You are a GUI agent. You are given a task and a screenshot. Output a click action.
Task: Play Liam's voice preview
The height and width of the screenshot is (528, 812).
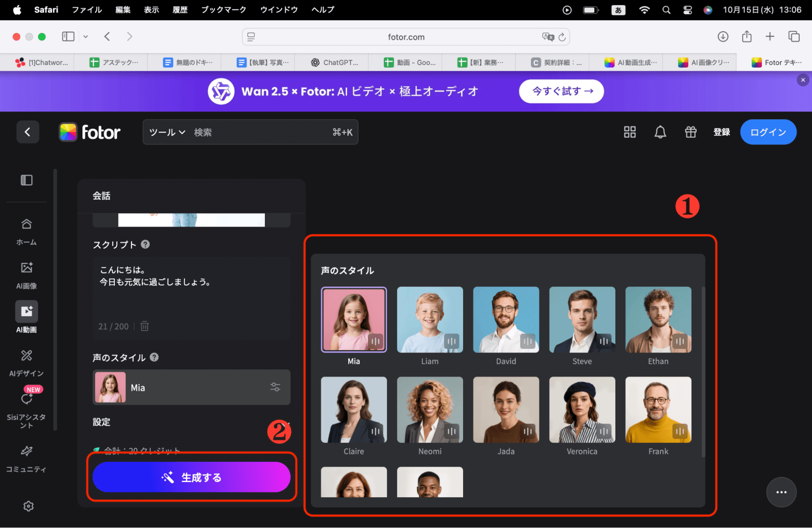point(452,342)
